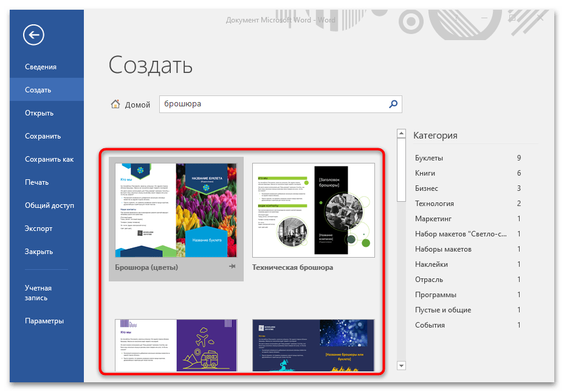Click the template search field
Viewport: 564px width, 392px height.
point(273,104)
